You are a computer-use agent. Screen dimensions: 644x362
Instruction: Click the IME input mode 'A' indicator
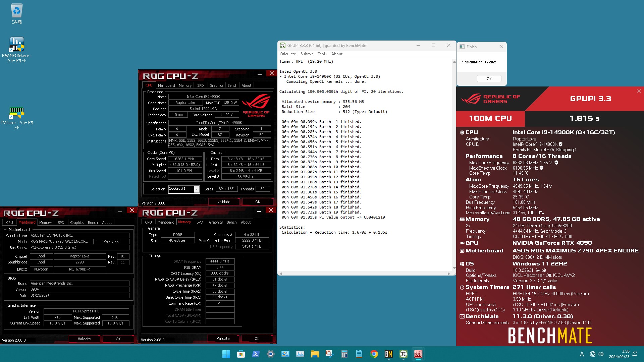[582, 354]
